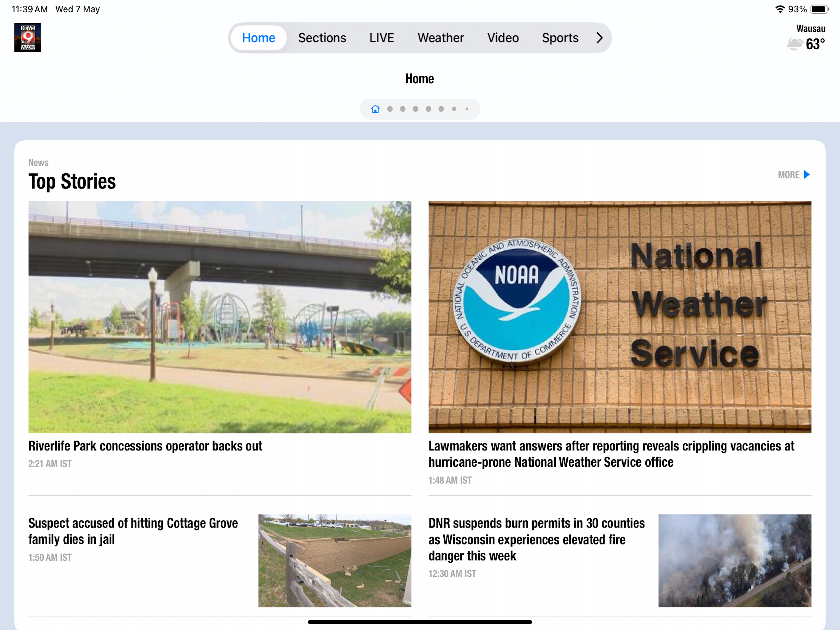
Task: Read DNR suspends burn permits story
Action: (536, 540)
